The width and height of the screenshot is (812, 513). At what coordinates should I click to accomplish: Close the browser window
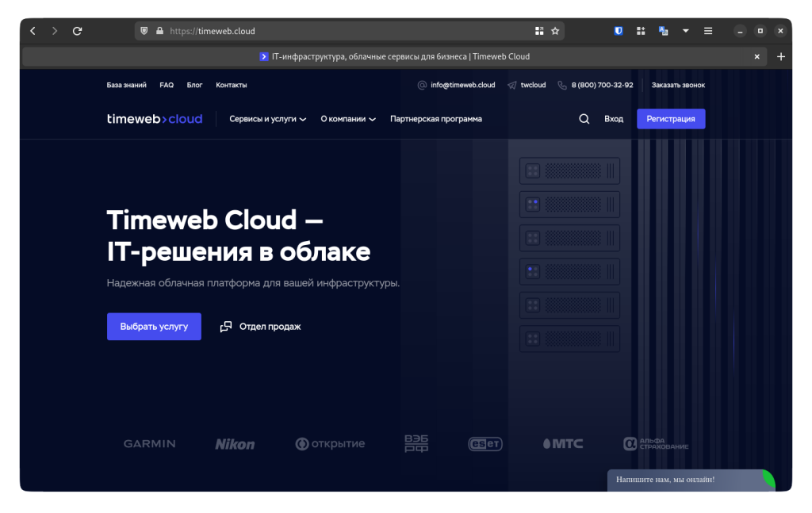[780, 31]
